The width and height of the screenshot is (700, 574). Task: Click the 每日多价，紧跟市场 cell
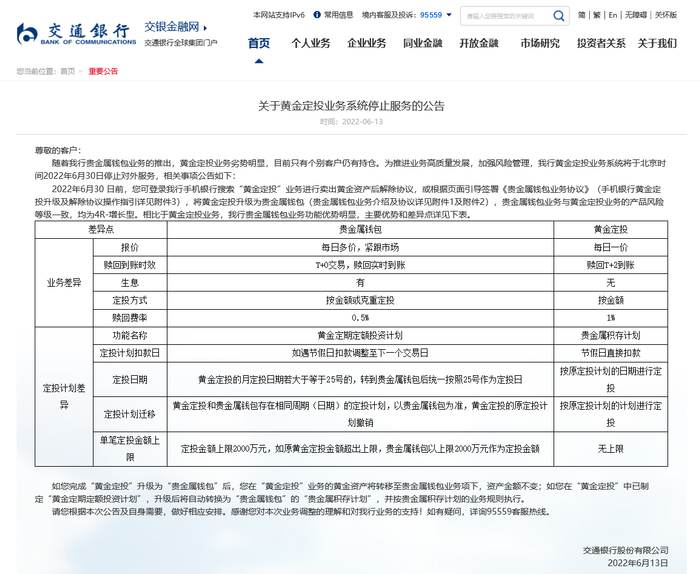click(x=360, y=247)
